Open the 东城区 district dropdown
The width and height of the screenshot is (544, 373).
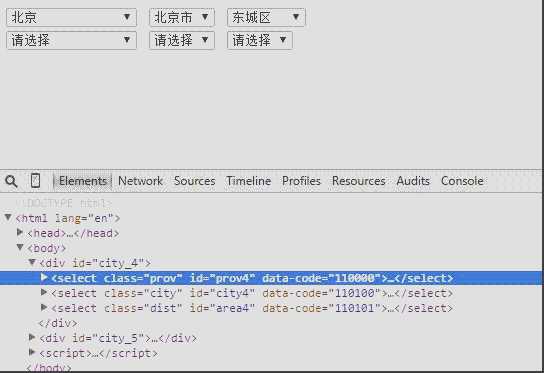click(266, 17)
